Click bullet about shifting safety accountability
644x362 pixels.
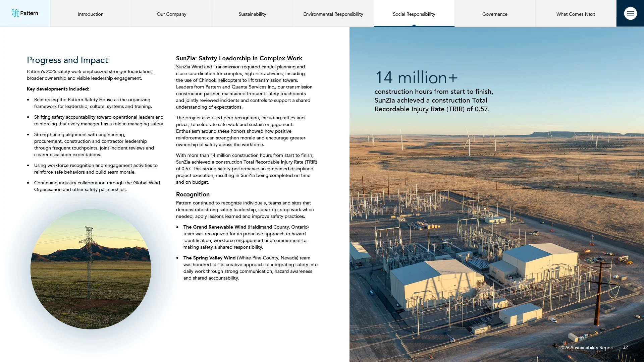tap(99, 120)
